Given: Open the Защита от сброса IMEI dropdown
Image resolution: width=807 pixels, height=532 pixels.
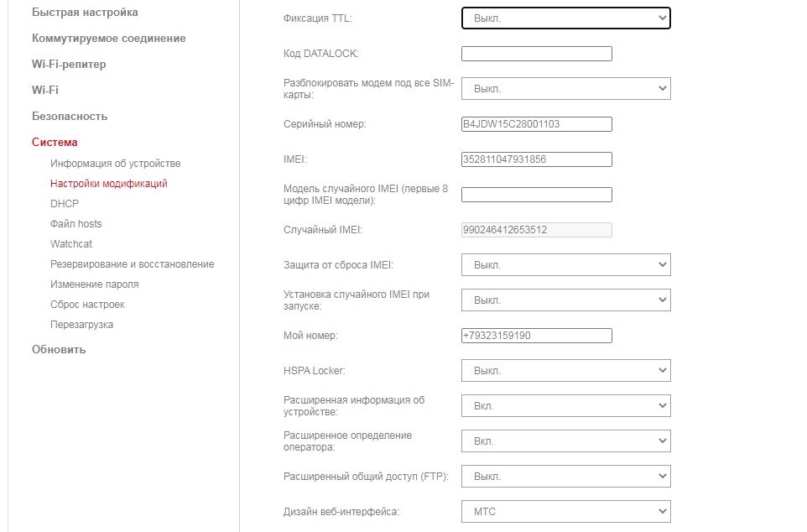Looking at the screenshot, I should click(565, 265).
